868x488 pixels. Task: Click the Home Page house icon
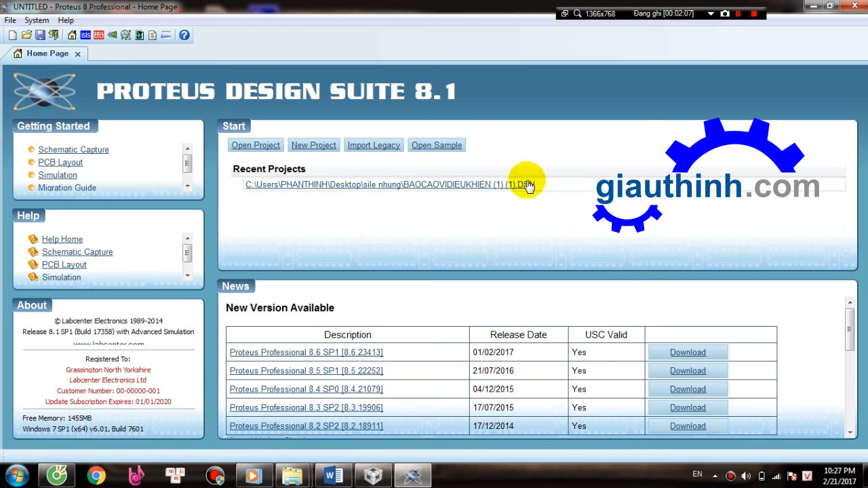coord(72,35)
